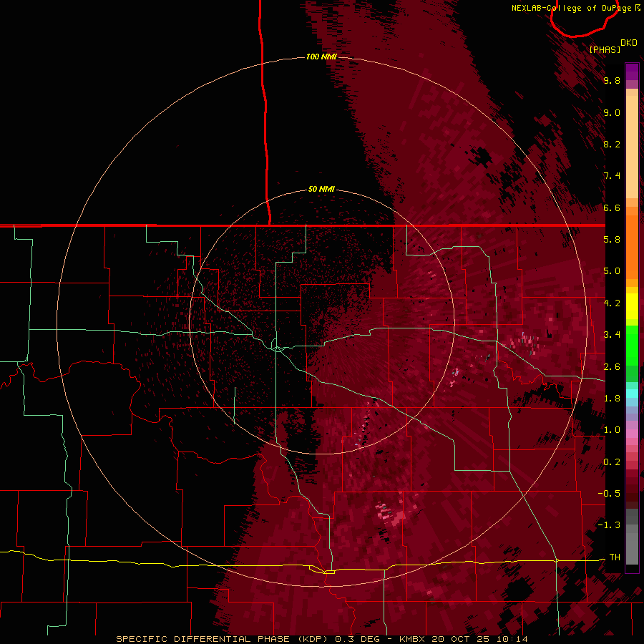The width and height of the screenshot is (644, 644).
Task: Click the DKD label above the color scale
Action: pyautogui.click(x=628, y=43)
